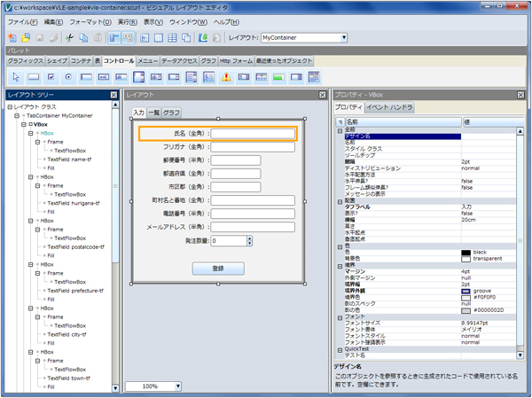Select TextField postalcode-tf in tree
Image resolution: width=532 pixels, height=398 pixels.
(x=75, y=247)
